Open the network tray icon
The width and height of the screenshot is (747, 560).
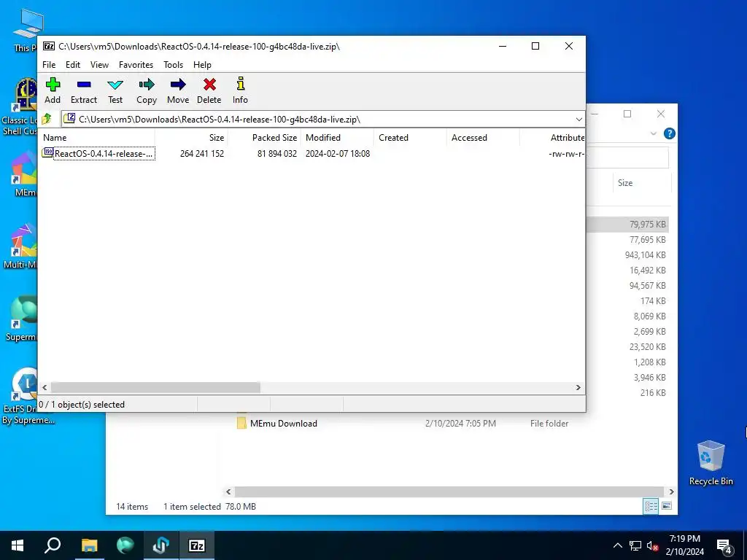[635, 545]
